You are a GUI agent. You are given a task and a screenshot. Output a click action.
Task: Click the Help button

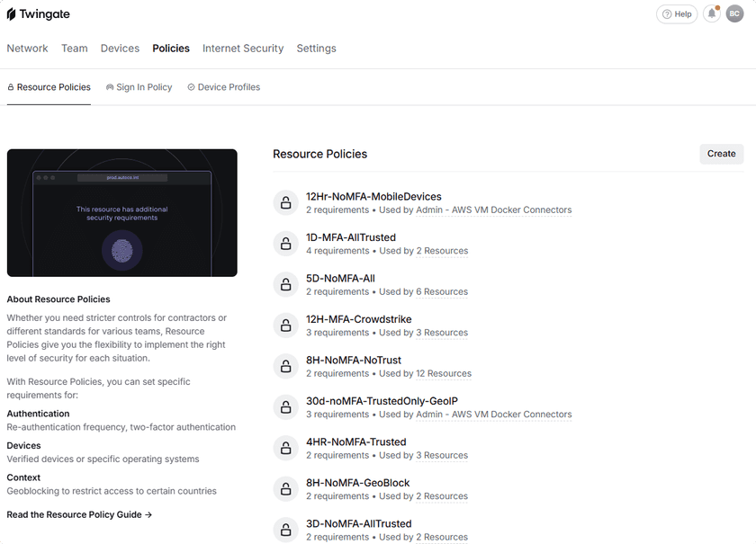[x=677, y=14]
